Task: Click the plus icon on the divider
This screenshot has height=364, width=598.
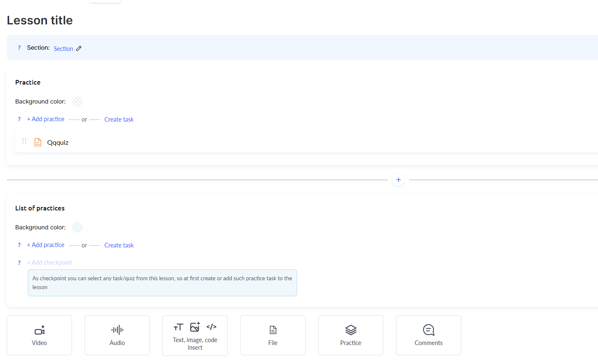Action: (398, 180)
